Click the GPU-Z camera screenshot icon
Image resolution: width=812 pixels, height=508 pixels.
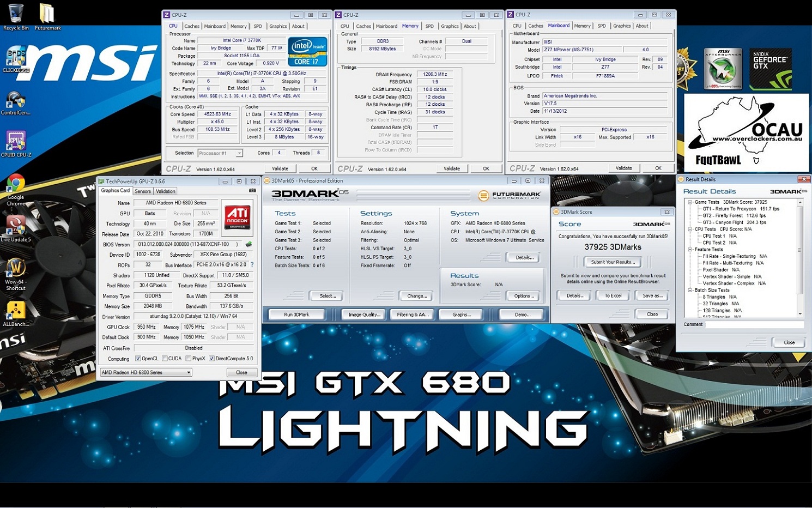click(x=252, y=191)
